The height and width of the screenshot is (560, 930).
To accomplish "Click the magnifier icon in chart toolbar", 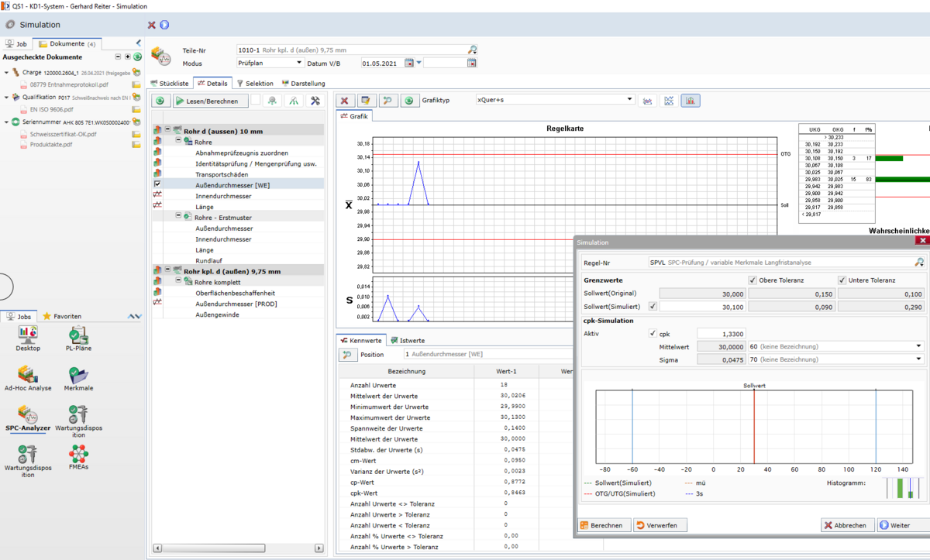I will (x=387, y=101).
